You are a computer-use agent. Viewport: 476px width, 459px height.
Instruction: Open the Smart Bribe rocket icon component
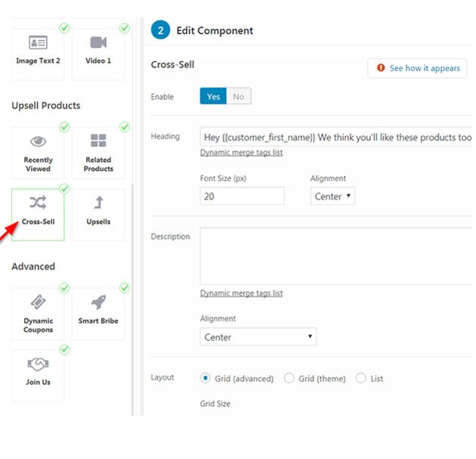(x=98, y=302)
